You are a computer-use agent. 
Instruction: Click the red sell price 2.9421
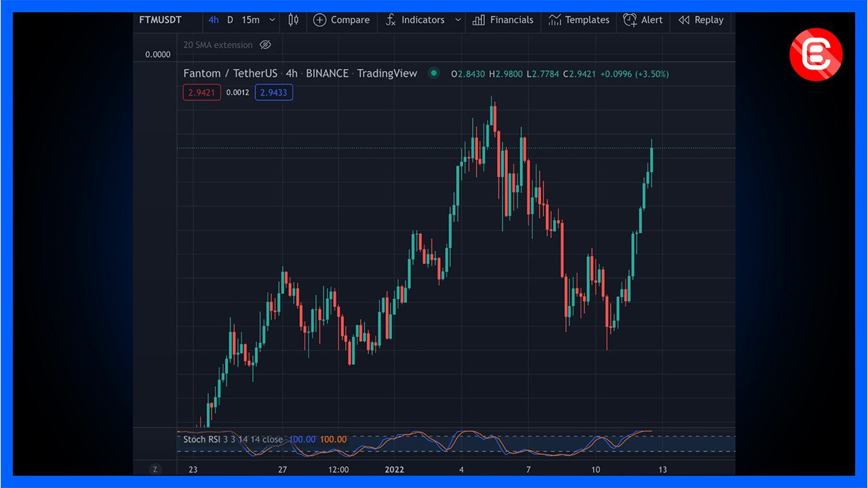pos(201,92)
